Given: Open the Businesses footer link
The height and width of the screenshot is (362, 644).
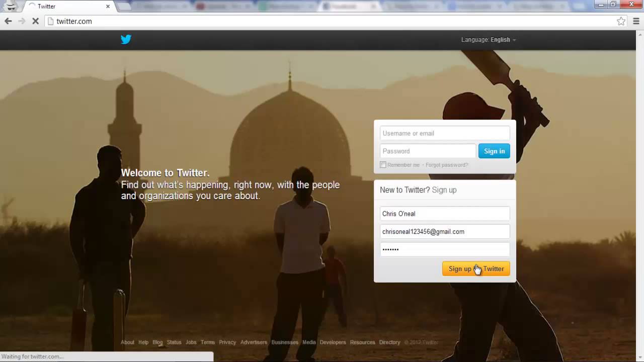Looking at the screenshot, I should [x=285, y=342].
